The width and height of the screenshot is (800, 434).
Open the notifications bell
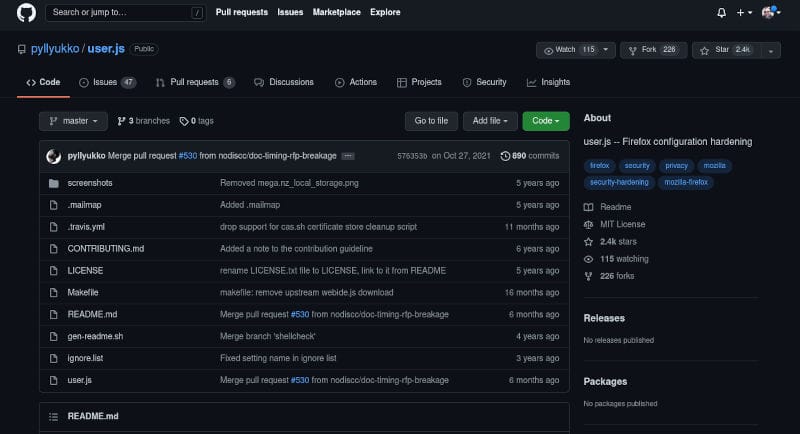coord(721,13)
